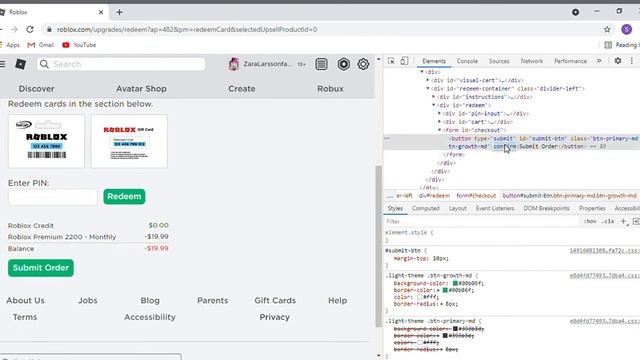The height and width of the screenshot is (360, 640).
Task: Click the green Redeem button
Action: pyautogui.click(x=124, y=196)
